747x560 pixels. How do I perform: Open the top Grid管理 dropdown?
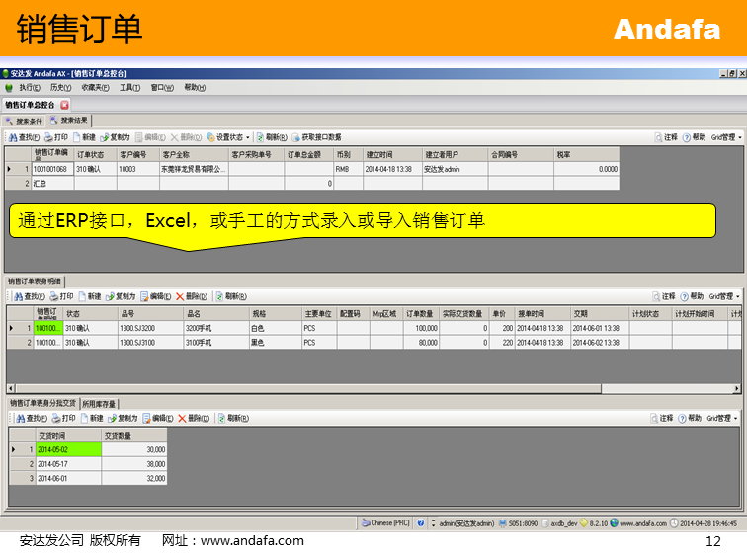(x=725, y=137)
